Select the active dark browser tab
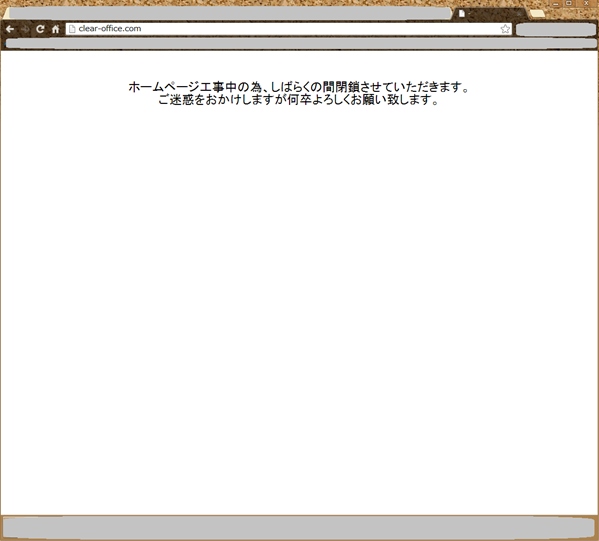The height and width of the screenshot is (541, 599). (490, 14)
